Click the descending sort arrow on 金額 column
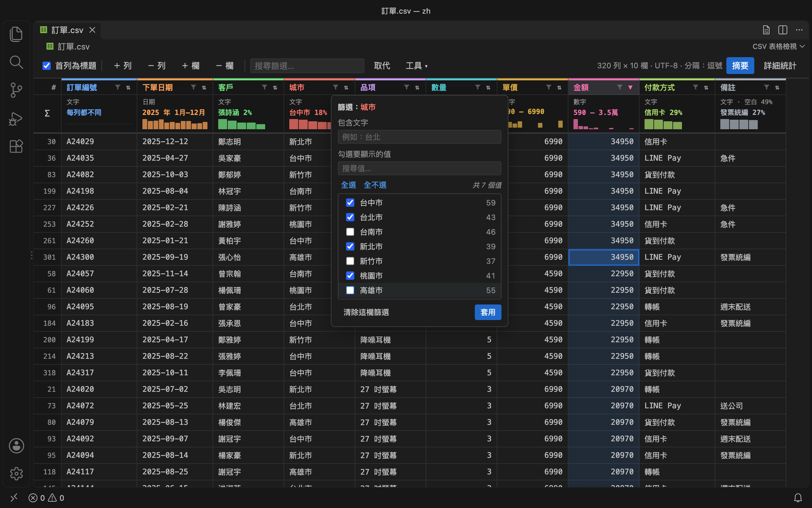 coord(631,87)
